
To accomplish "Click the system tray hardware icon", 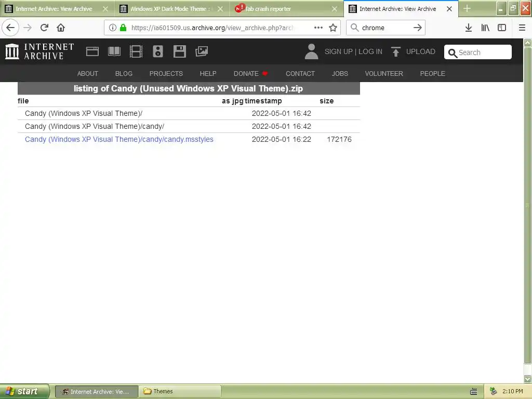I will pos(493,391).
